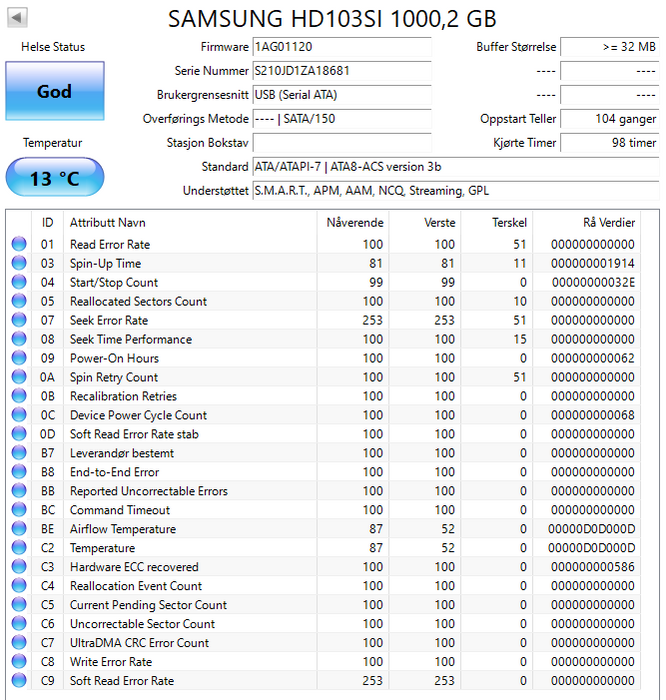Screen dimensions: 666x700
Task: Click the status circle for Reallocation Event Count
Action: tap(19, 585)
